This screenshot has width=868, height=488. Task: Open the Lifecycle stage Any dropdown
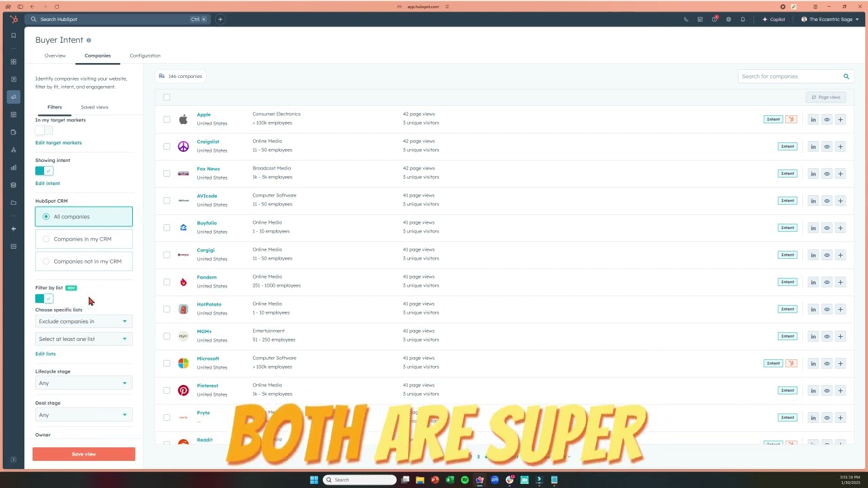coord(83,383)
